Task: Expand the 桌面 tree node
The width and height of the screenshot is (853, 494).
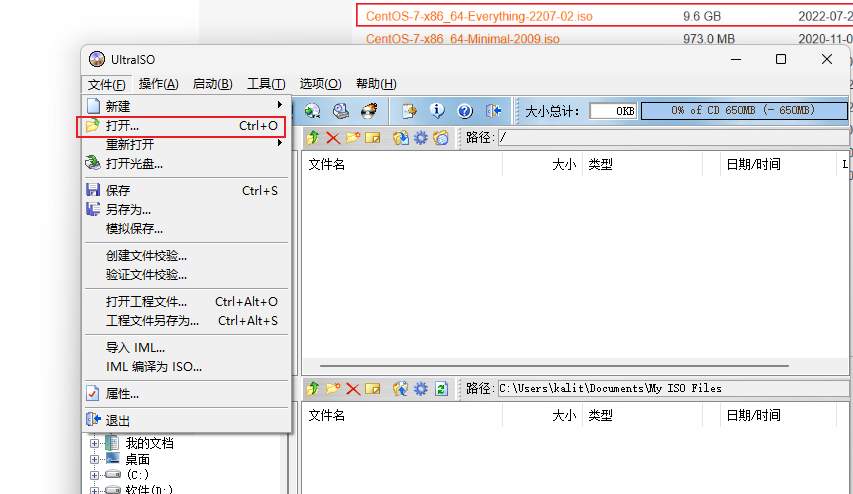Action: pos(94,460)
